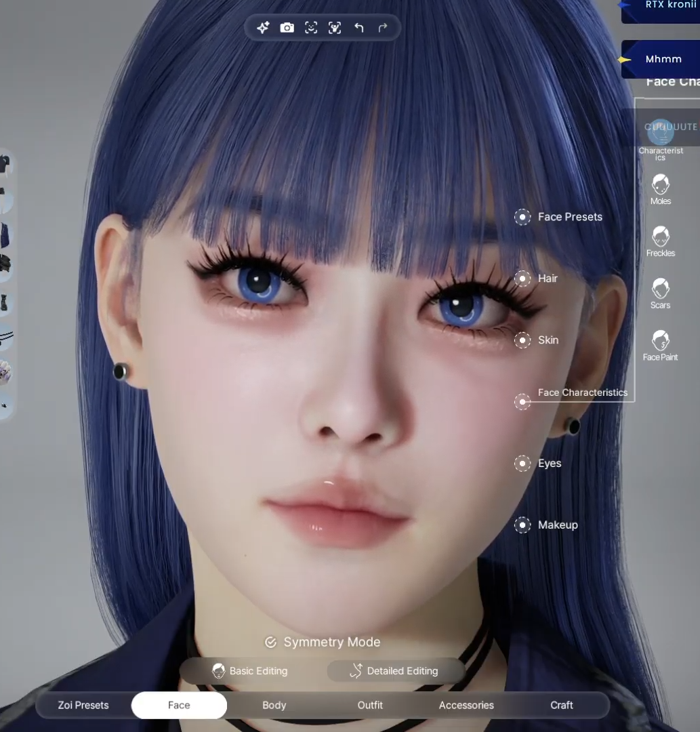Select the dark top item at the top of the left sidebar
Screen dimensions: 700x732
5,164
